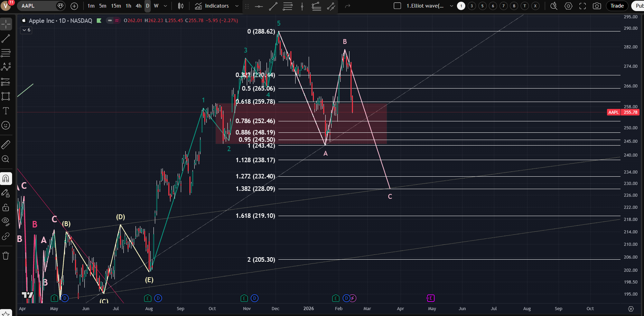Open the candlestick chart type selector
The height and width of the screenshot is (316, 644).
pyautogui.click(x=180, y=6)
